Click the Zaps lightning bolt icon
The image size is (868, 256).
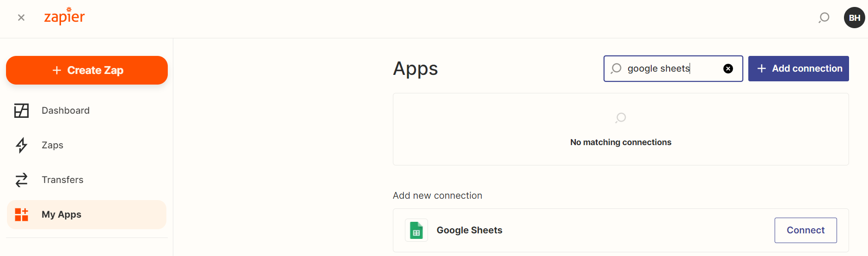(21, 145)
